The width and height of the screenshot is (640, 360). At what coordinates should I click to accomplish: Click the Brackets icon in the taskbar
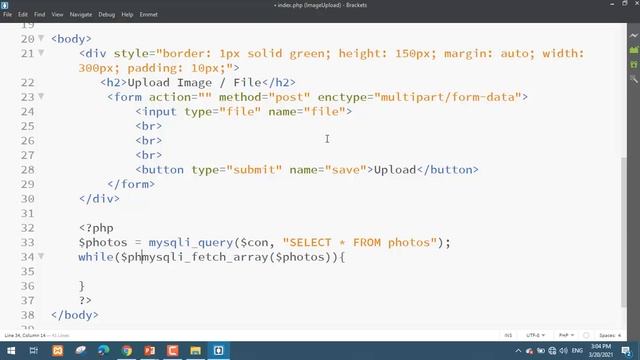tap(218, 351)
